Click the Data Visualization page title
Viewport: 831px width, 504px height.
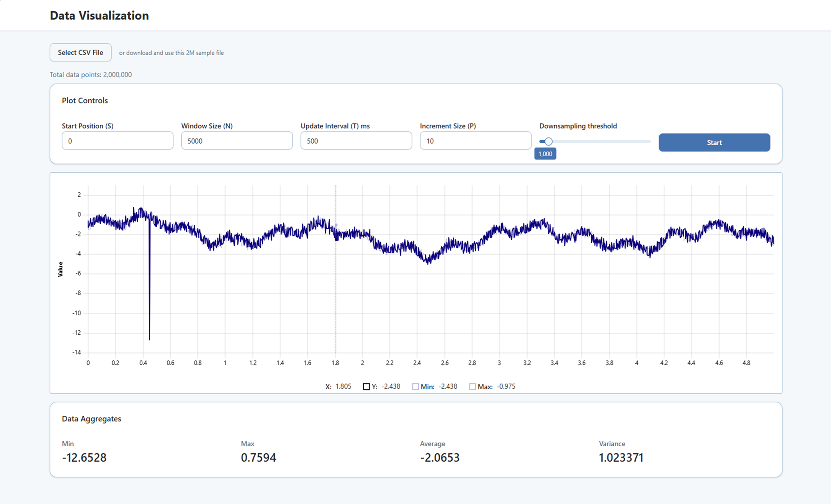click(x=99, y=16)
